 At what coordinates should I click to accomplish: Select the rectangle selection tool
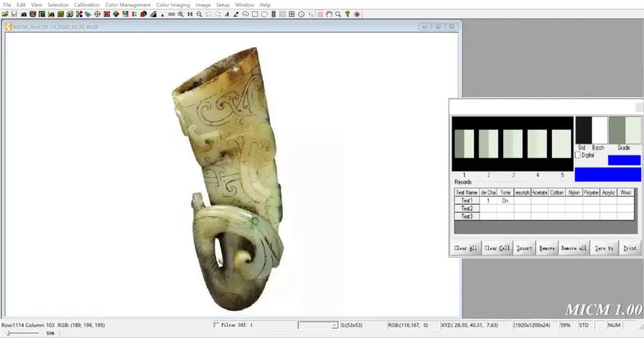click(255, 14)
